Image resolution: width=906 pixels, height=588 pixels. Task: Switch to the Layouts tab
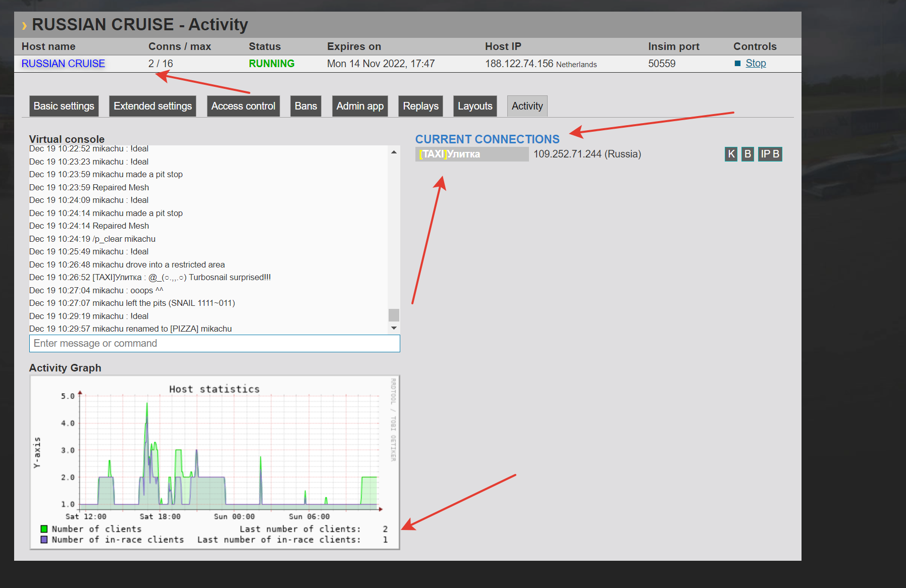(475, 106)
